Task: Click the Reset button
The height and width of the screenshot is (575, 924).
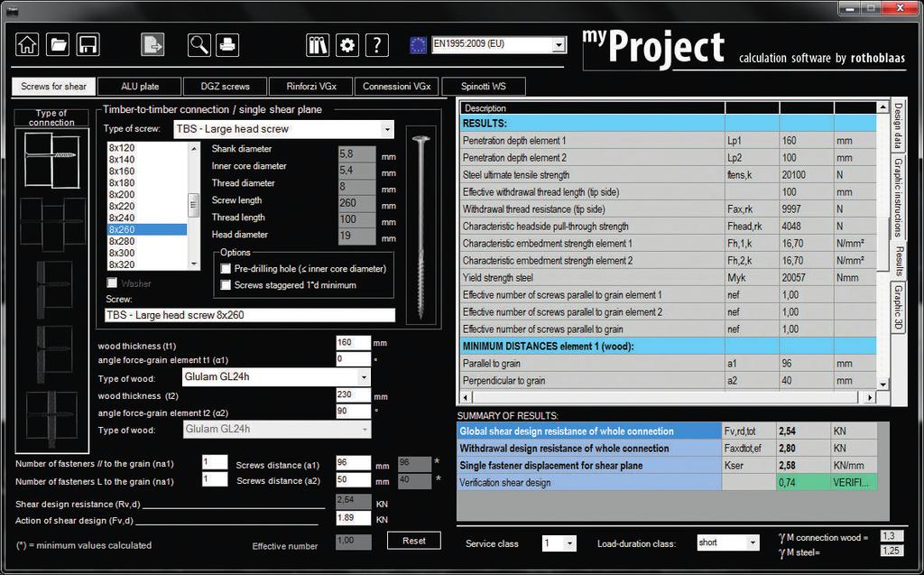Action: (413, 541)
